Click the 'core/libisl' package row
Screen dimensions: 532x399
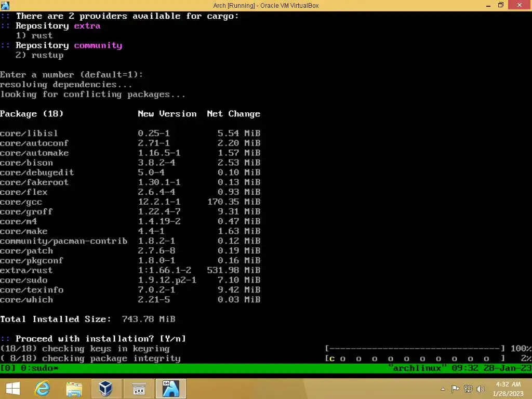pos(130,134)
